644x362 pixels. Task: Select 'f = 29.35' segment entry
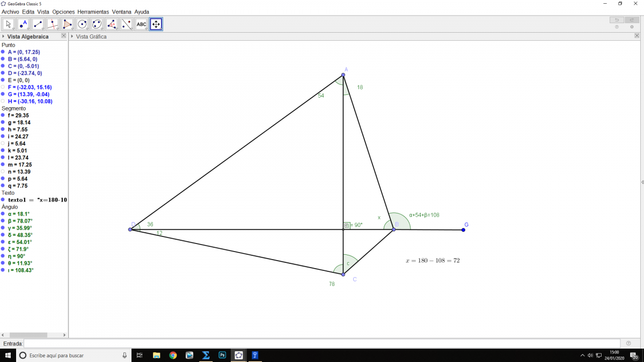(x=18, y=115)
